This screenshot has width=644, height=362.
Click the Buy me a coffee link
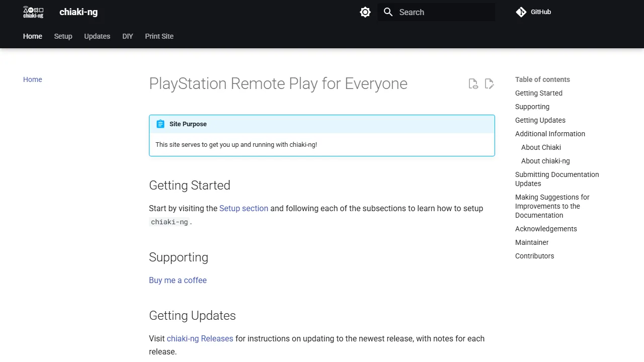click(x=178, y=280)
